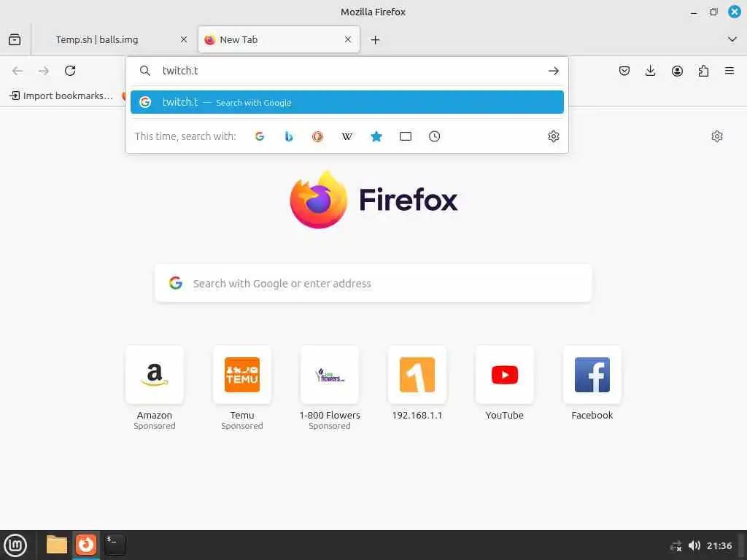
Task: Search in History clock icon
Action: pyautogui.click(x=435, y=136)
